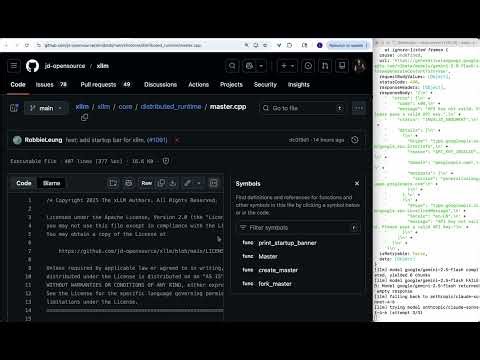Select the Code view toggle
The height and width of the screenshot is (360, 480).
tap(24, 183)
